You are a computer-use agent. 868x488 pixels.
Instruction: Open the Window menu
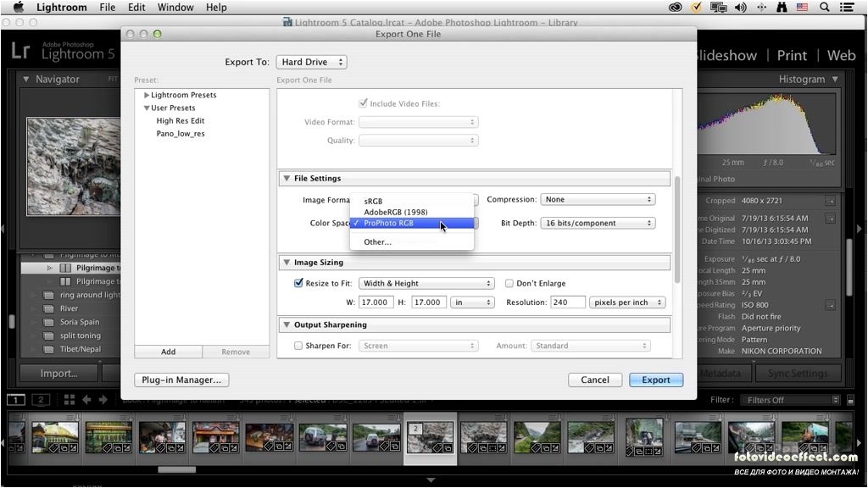175,7
